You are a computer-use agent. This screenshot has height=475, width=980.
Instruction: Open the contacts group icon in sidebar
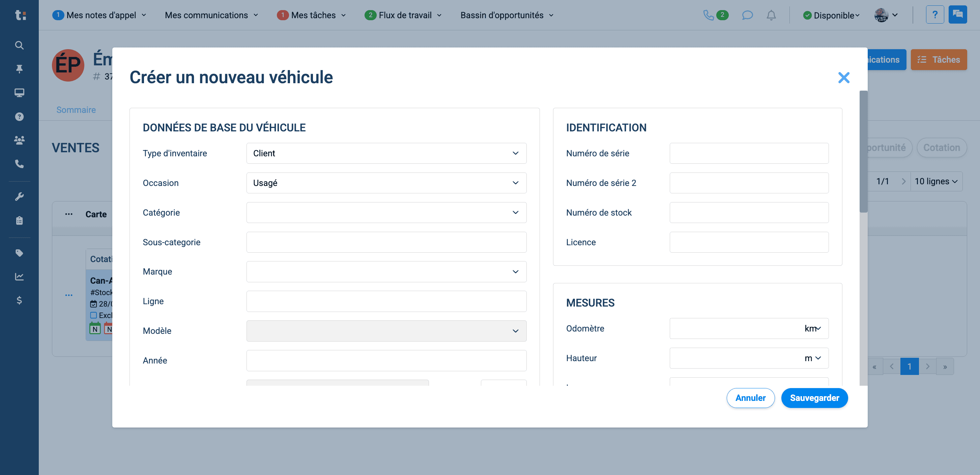(20, 140)
